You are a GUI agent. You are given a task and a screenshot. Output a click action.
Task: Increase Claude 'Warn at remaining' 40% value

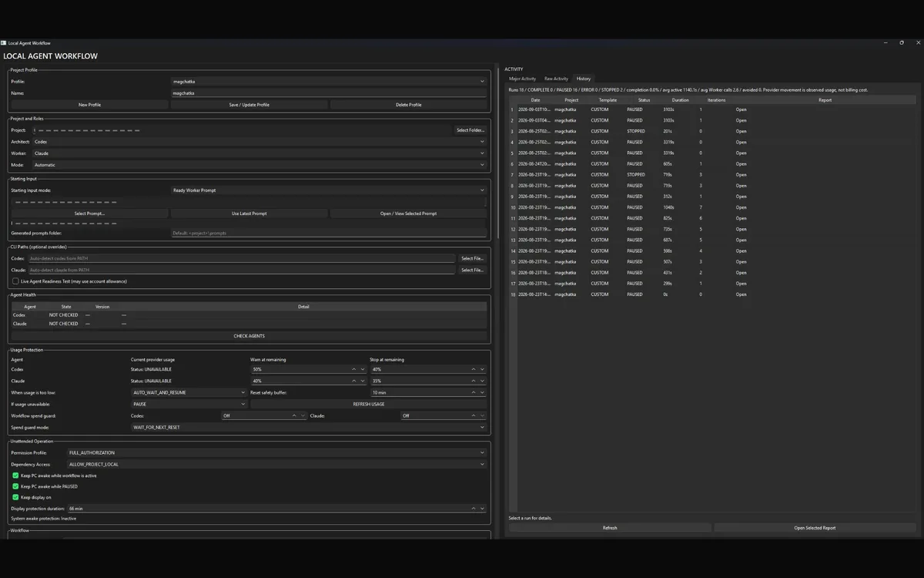click(354, 381)
